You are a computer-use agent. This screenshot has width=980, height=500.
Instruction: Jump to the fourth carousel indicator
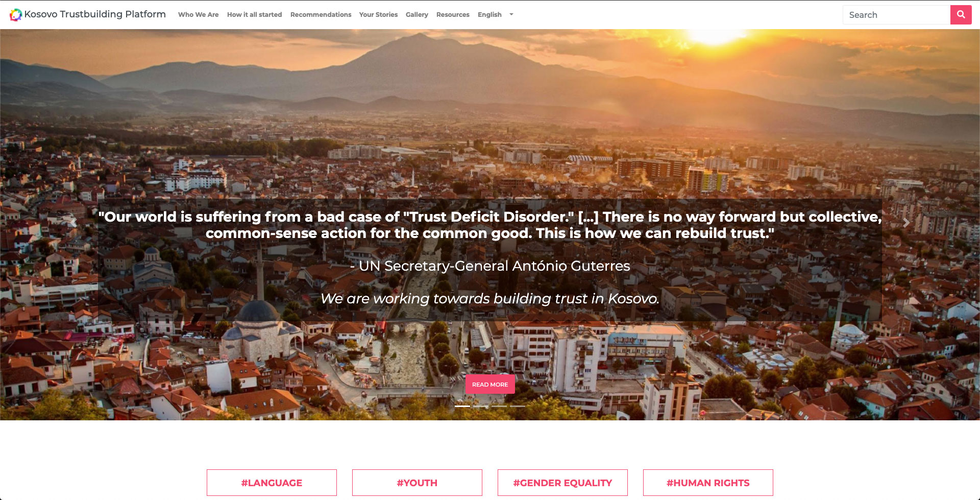(518, 406)
